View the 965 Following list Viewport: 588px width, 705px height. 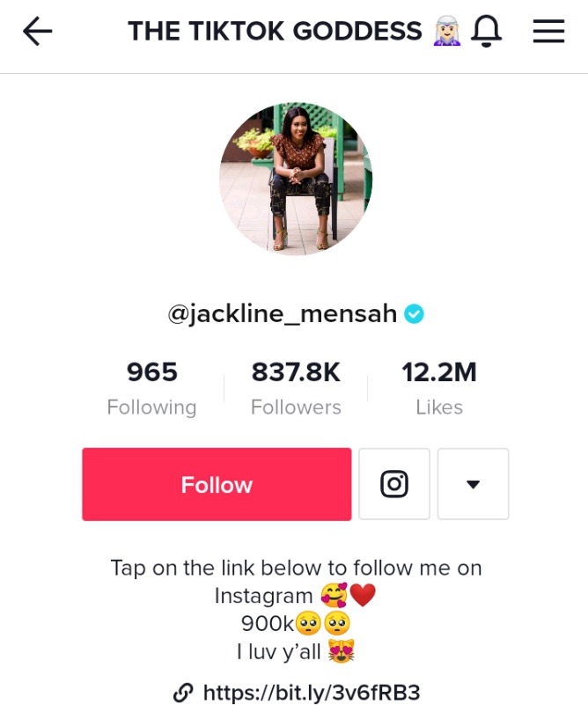[152, 389]
